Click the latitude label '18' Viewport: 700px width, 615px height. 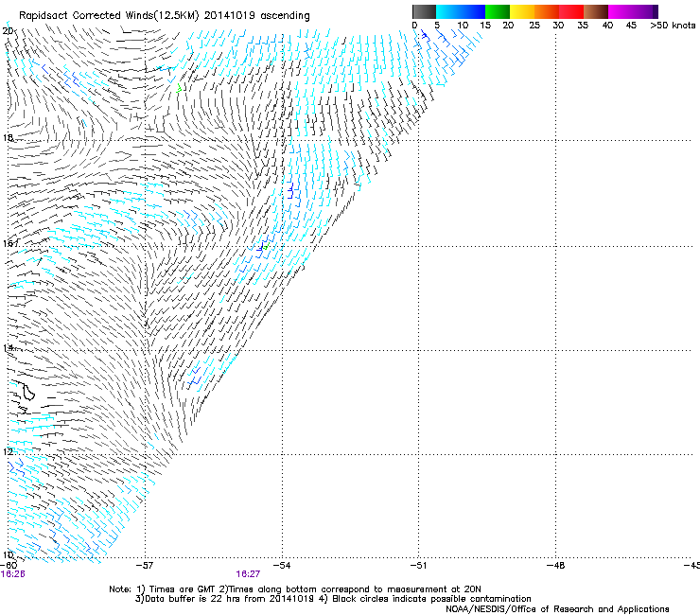(8, 138)
